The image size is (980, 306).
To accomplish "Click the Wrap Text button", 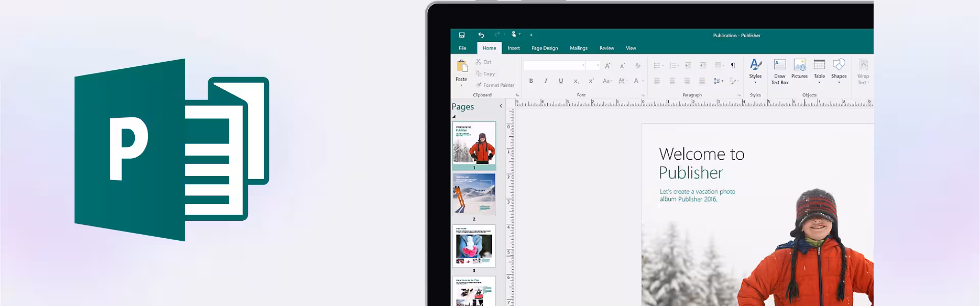I will 863,71.
